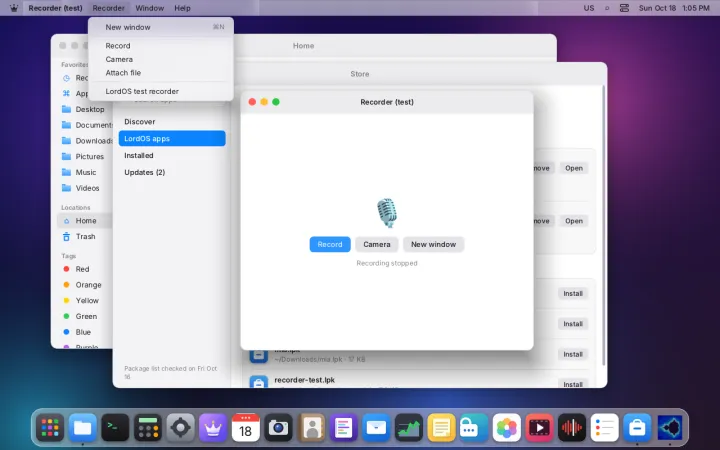Launch the Store bag dock icon
Screen dimensions: 720x450
click(x=637, y=428)
